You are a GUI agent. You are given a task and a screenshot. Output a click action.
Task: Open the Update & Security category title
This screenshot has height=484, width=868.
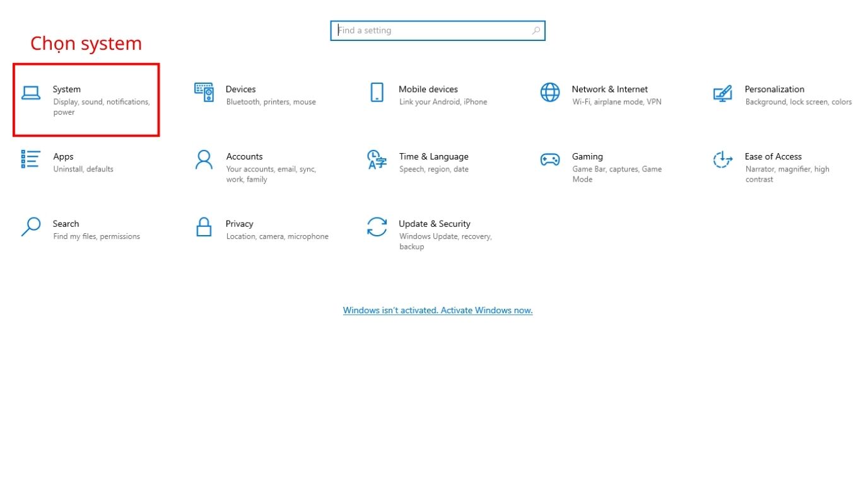coord(435,224)
